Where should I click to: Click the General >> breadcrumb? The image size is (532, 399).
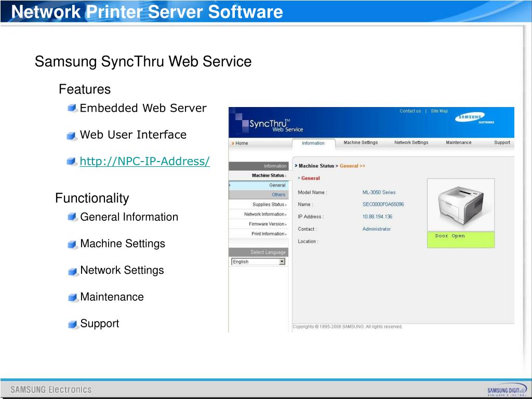coord(352,166)
